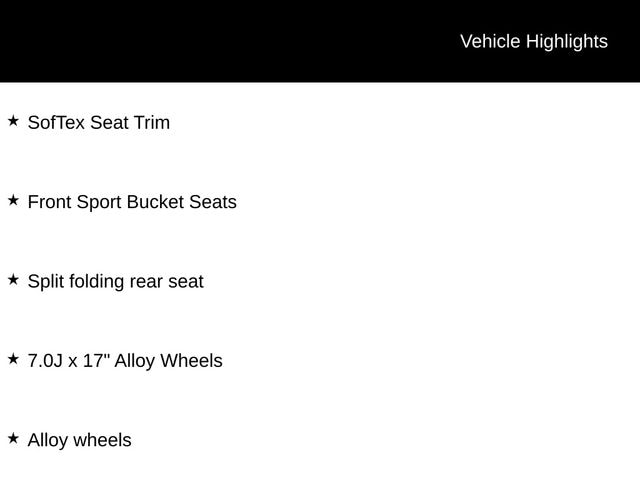This screenshot has height=480, width=640.
Task: Click the word Vehicle in the header
Action: click(489, 41)
